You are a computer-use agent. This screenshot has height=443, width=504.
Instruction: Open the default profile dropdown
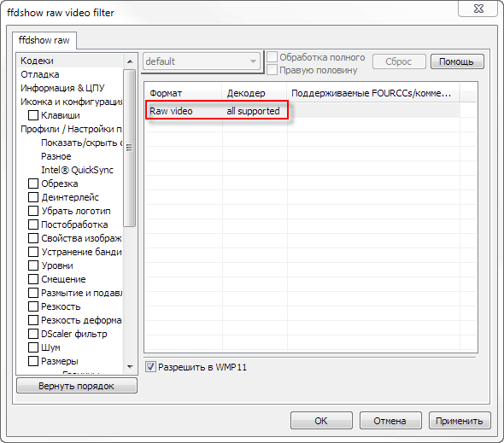202,61
